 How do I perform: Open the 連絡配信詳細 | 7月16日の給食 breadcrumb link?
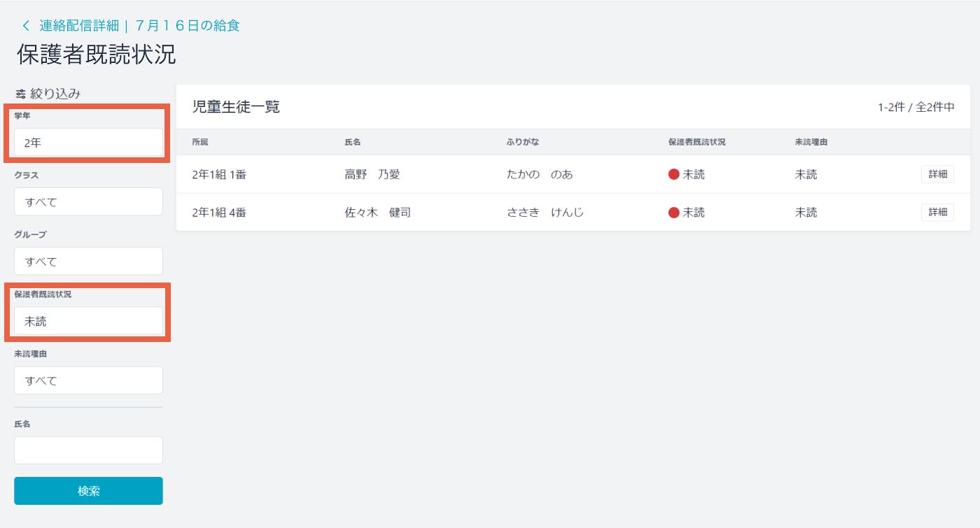(x=139, y=26)
